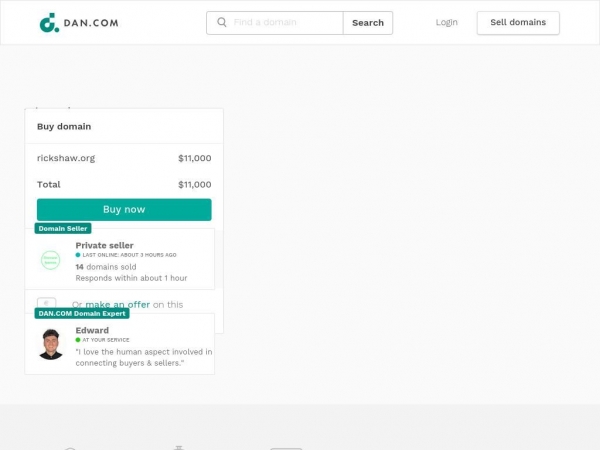Click the Search button
The height and width of the screenshot is (450, 600).
click(x=368, y=23)
